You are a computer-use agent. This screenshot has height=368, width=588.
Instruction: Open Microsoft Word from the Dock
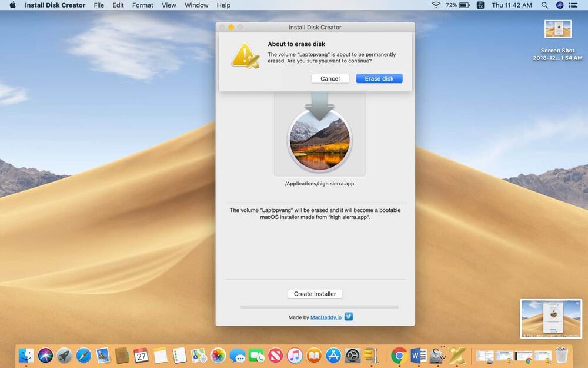pos(419,355)
